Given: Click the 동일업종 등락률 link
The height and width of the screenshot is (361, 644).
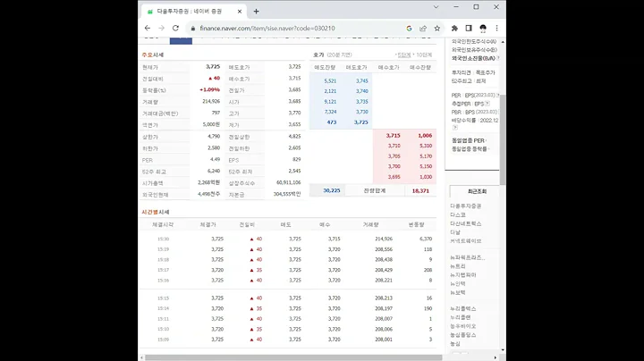Looking at the screenshot, I should pyautogui.click(x=469, y=149).
